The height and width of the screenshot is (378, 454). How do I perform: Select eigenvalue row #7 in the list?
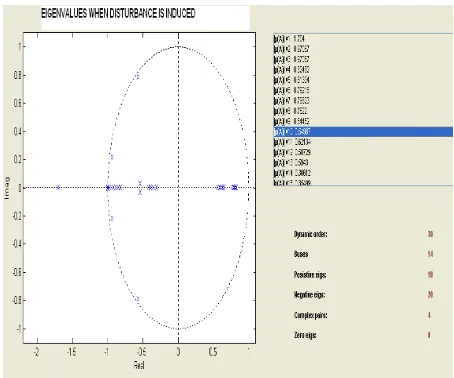tap(363, 101)
